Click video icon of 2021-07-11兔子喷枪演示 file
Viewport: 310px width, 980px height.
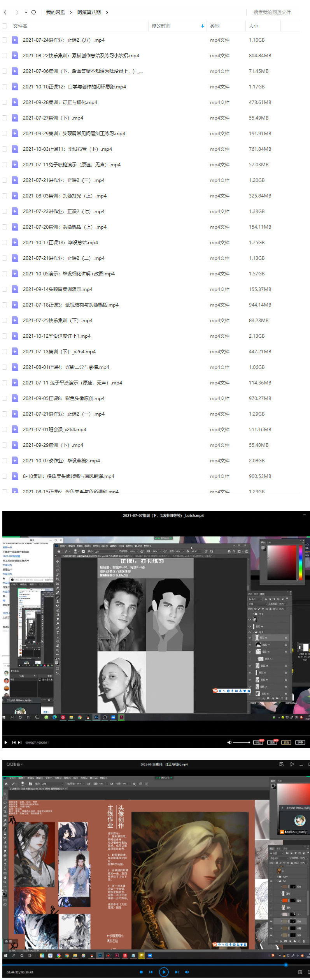click(x=15, y=164)
